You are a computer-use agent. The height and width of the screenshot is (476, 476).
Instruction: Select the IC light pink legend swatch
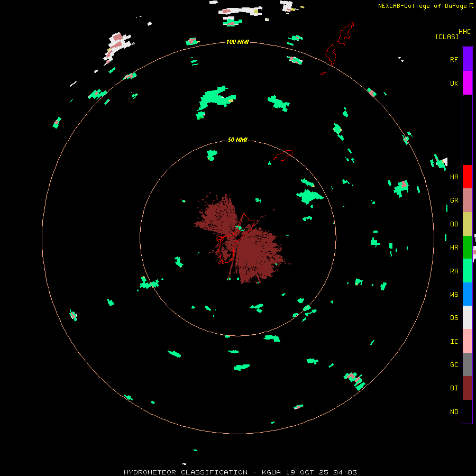point(467,341)
